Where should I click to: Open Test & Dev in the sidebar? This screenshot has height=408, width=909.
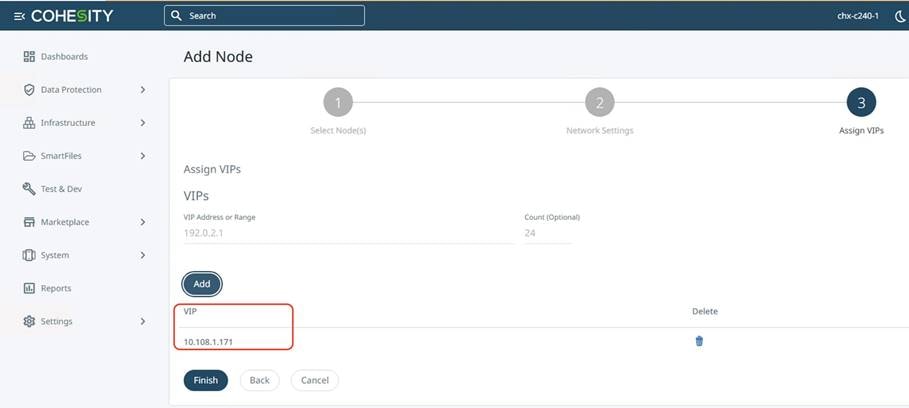(x=61, y=189)
